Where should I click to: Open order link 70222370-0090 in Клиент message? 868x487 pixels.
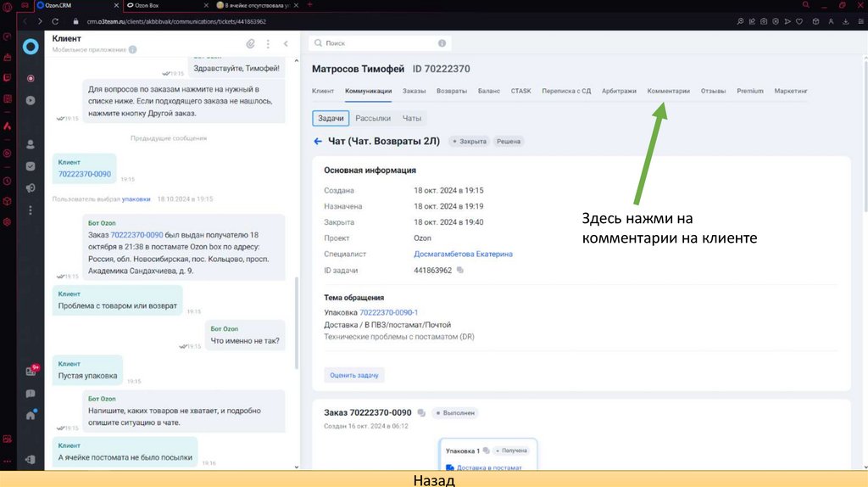85,174
